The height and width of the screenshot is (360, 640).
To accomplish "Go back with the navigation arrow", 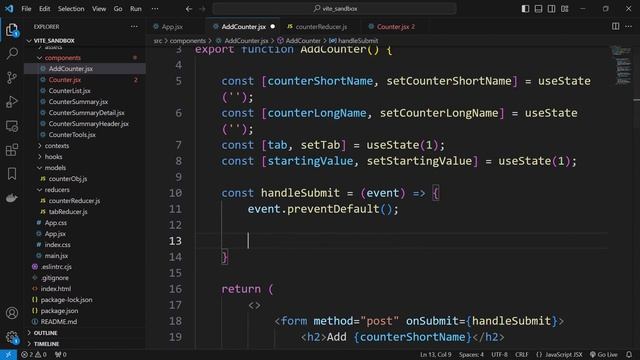I will pos(189,9).
